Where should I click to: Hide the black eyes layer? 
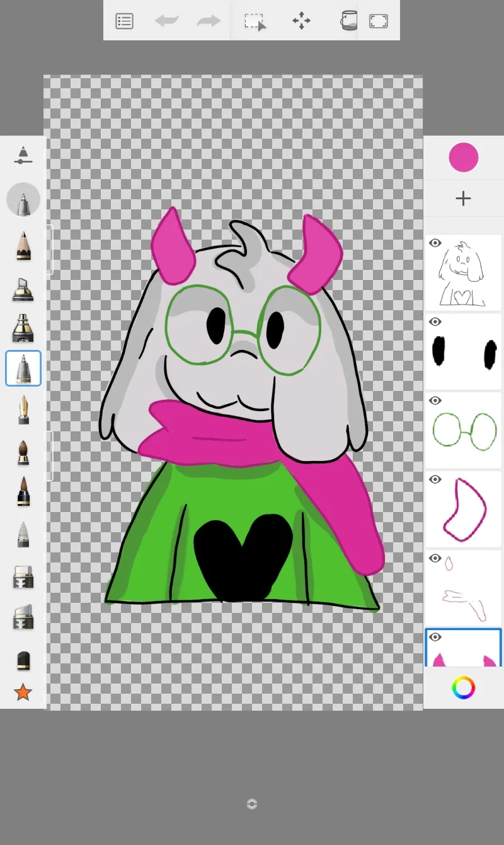tap(435, 322)
